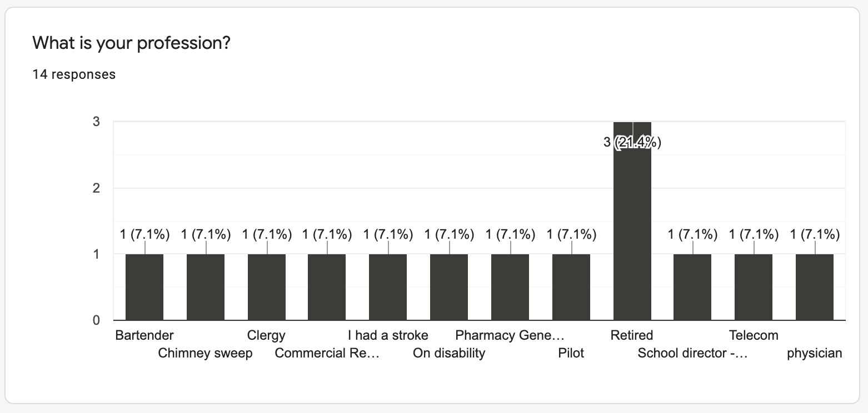This screenshot has height=413, width=868.
Task: Click the 'Pharmacy Gene…' truncated axis label
Action: pos(510,335)
